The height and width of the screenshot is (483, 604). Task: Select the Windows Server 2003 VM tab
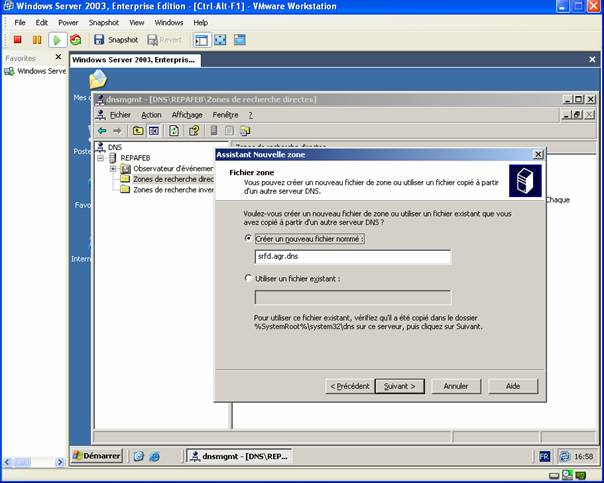coord(135,60)
